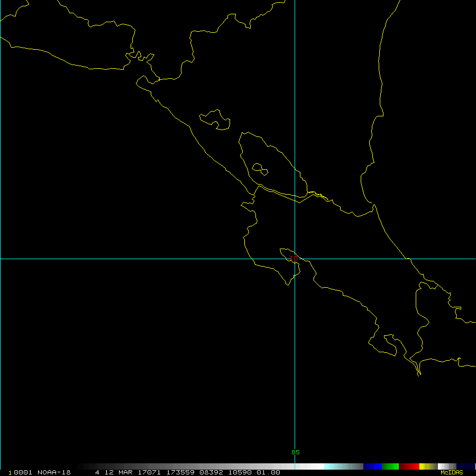The image size is (476, 476).
Task: Pick the blue segment of color bar
Action: click(x=372, y=466)
